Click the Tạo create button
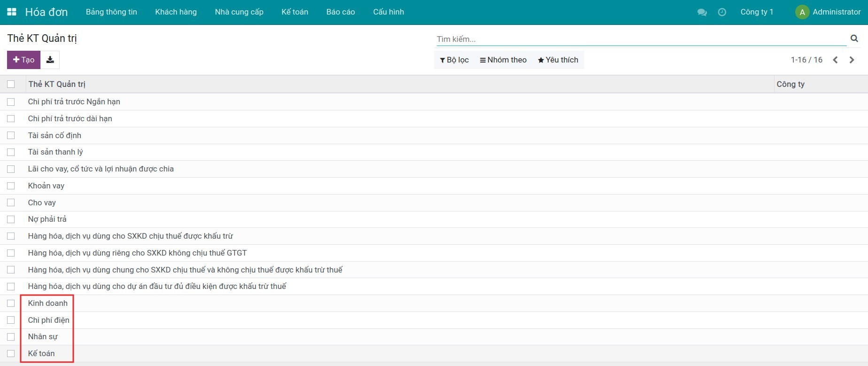The image size is (868, 366). click(23, 60)
